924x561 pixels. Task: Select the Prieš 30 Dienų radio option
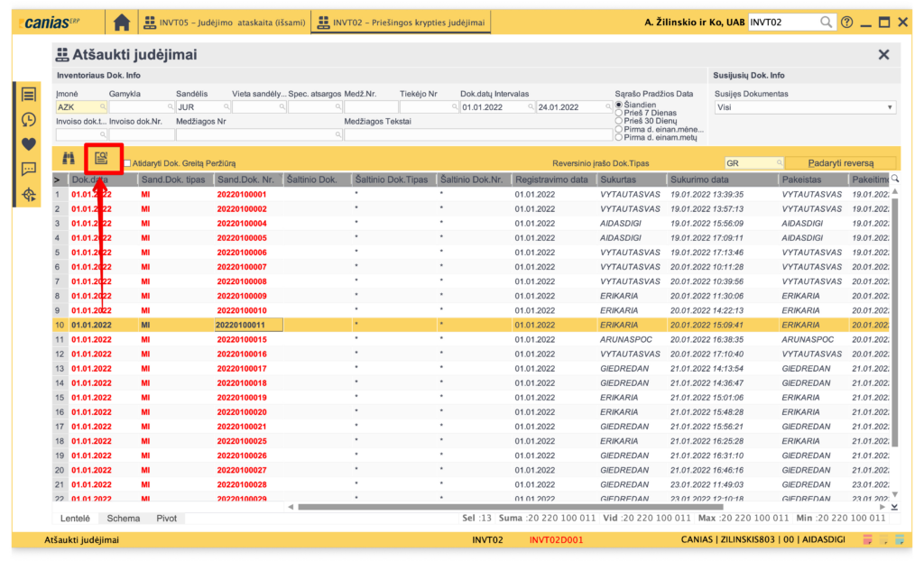(618, 121)
